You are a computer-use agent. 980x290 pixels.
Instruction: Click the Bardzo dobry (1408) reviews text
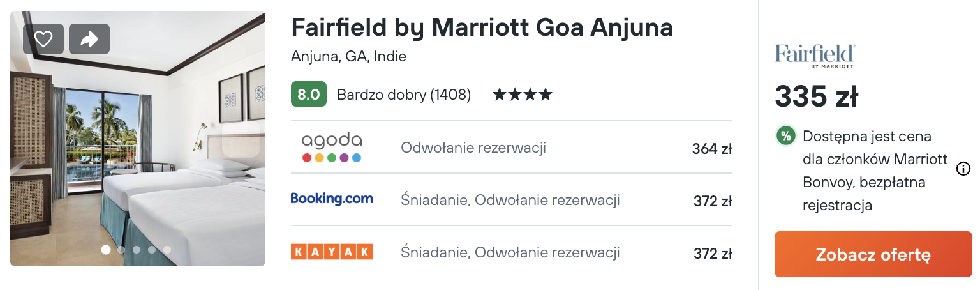[x=404, y=95]
